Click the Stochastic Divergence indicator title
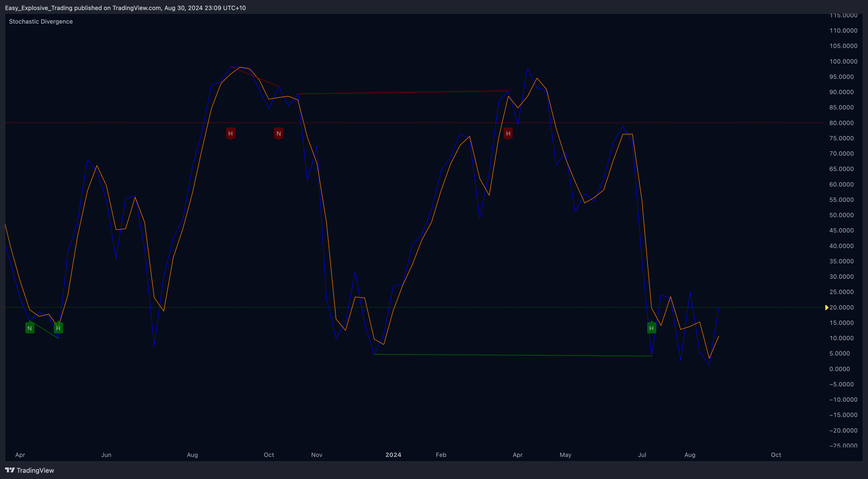This screenshot has height=479, width=868. click(41, 22)
